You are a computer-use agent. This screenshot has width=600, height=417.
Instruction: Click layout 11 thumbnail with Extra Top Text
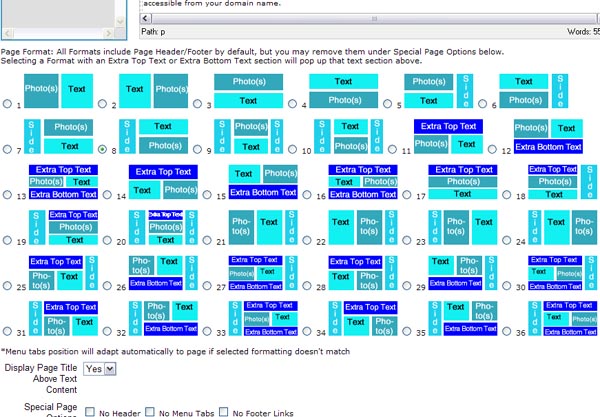(x=448, y=137)
